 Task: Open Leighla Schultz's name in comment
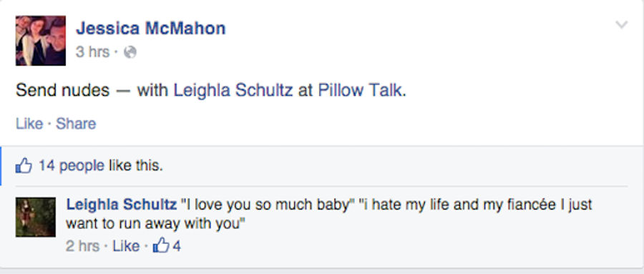(x=122, y=204)
